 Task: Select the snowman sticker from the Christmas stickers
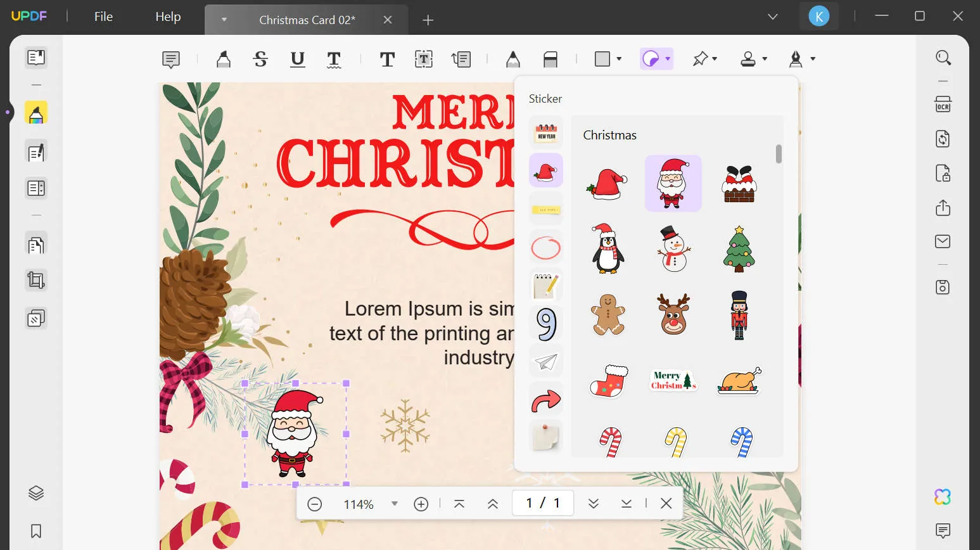(x=673, y=249)
